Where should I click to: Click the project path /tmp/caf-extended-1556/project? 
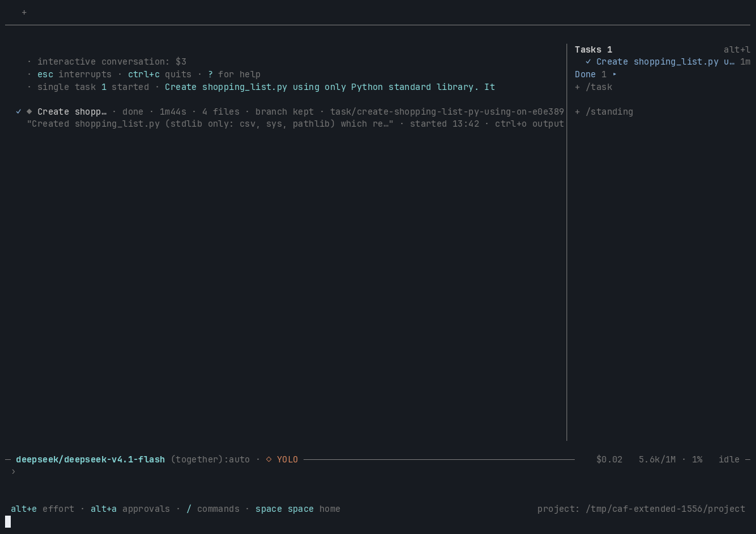tap(665, 509)
